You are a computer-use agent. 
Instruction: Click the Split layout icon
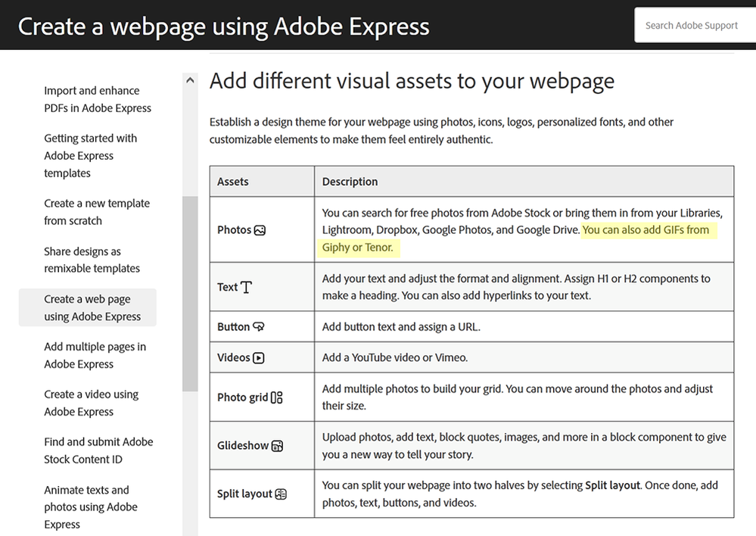pos(281,494)
